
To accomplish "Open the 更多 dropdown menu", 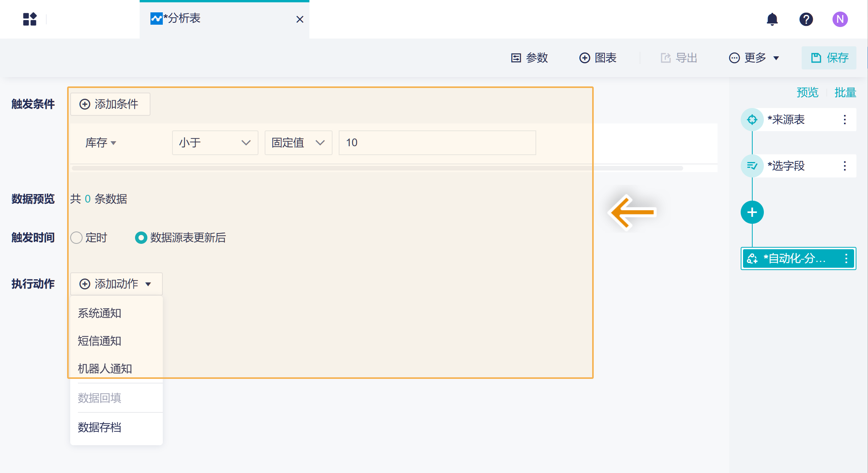I will [754, 58].
